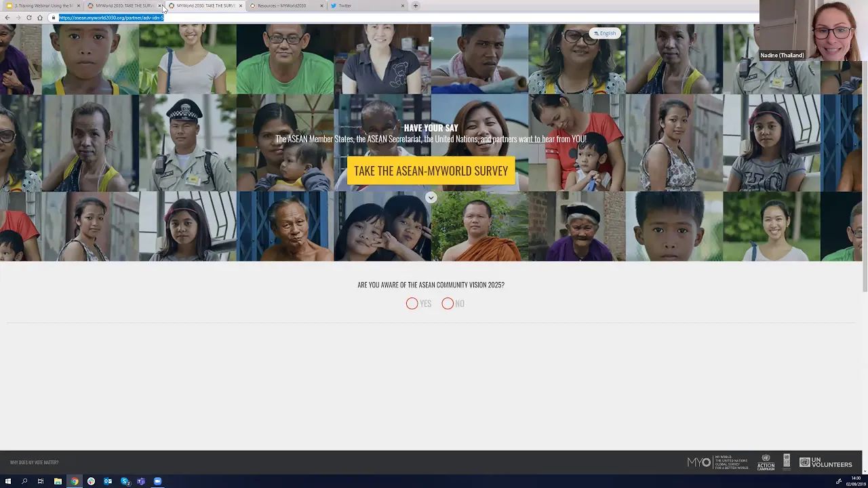Click the UN Volunteers logo
This screenshot has height=488, width=868.
pos(825,462)
